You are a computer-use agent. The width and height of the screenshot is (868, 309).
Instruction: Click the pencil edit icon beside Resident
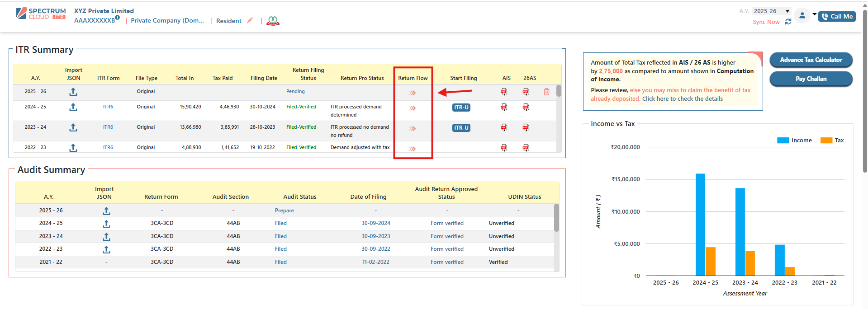point(250,20)
